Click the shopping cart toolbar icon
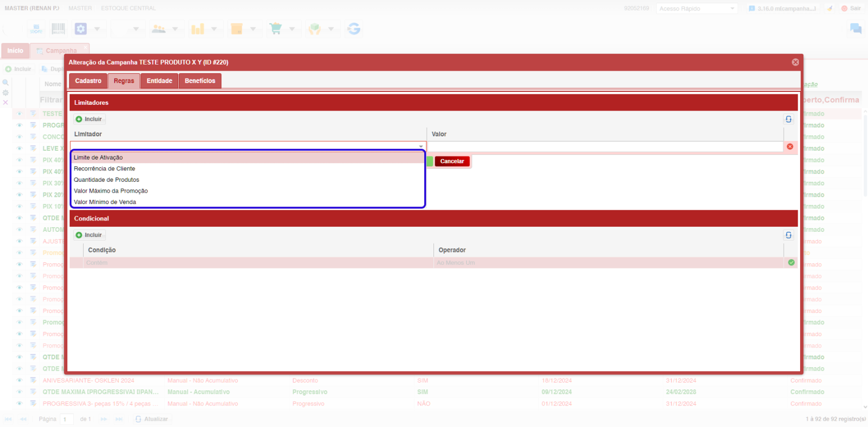This screenshot has width=868, height=427. (x=276, y=29)
